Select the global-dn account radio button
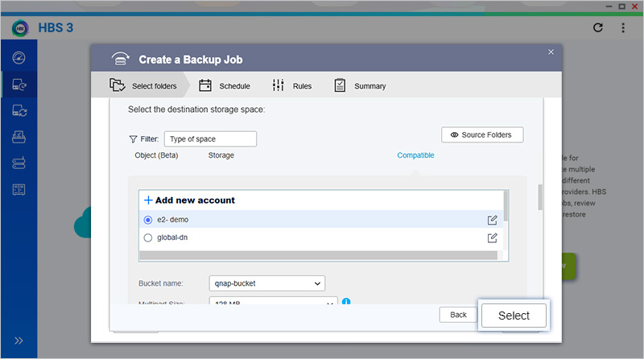 [148, 237]
